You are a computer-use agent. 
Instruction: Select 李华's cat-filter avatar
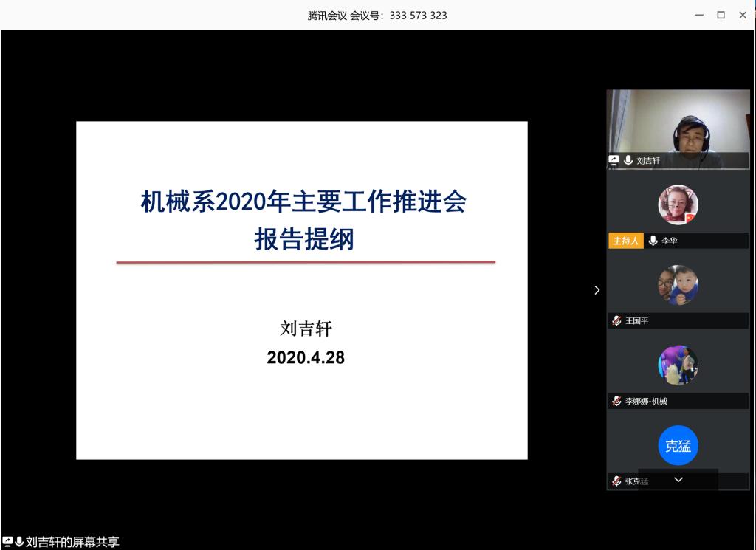pos(678,204)
